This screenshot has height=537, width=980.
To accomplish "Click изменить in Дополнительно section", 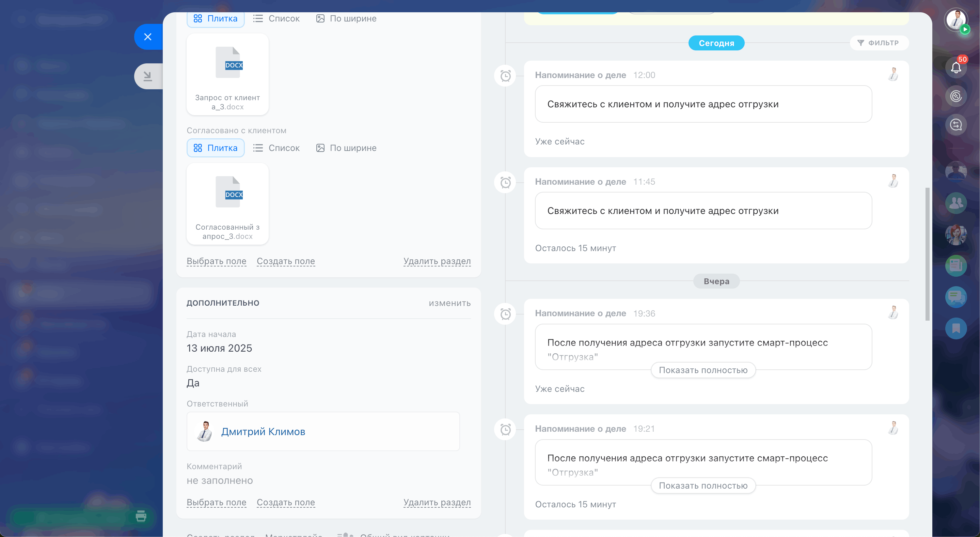I will pyautogui.click(x=449, y=303).
